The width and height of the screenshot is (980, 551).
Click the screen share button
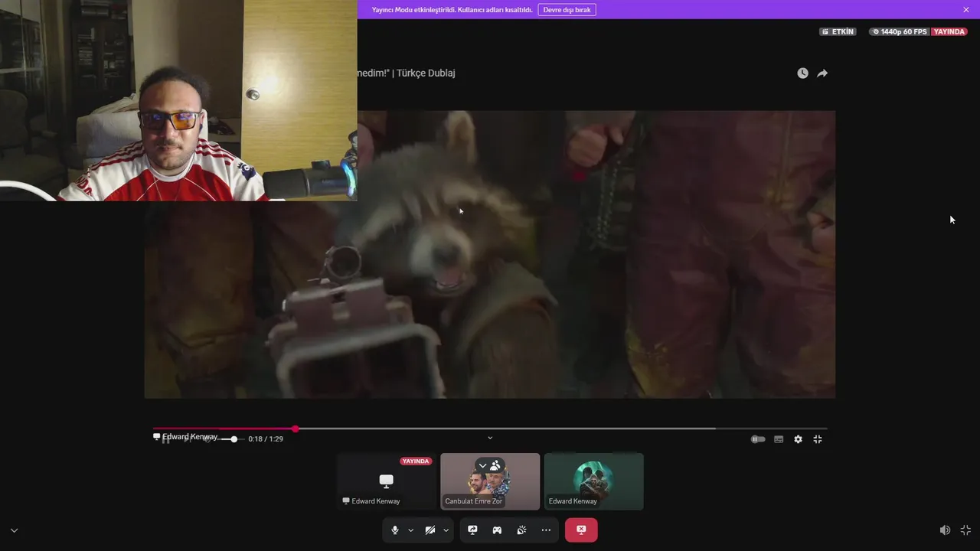tap(472, 530)
